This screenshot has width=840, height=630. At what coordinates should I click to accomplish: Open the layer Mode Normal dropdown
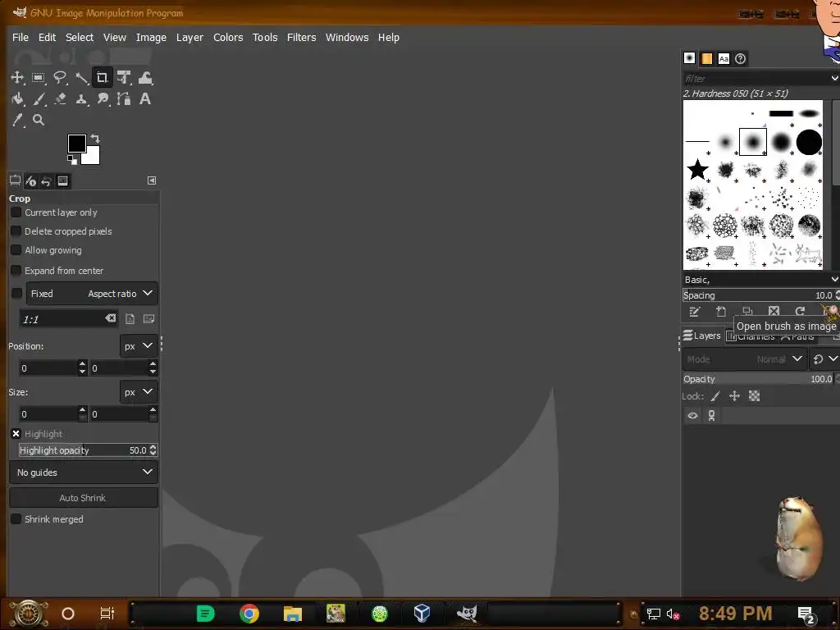click(x=744, y=359)
